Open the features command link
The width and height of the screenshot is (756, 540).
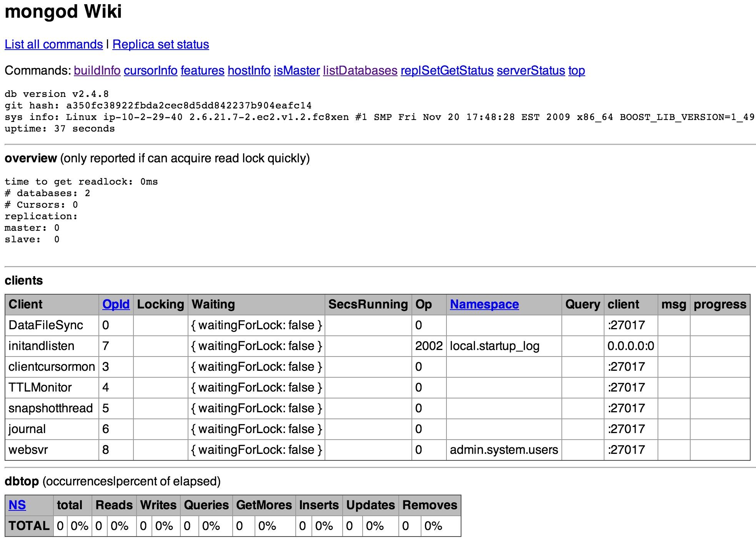point(202,71)
